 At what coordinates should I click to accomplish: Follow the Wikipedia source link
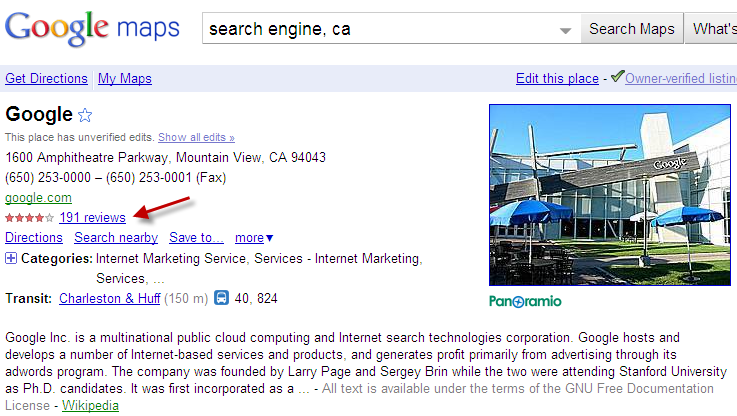pos(90,405)
